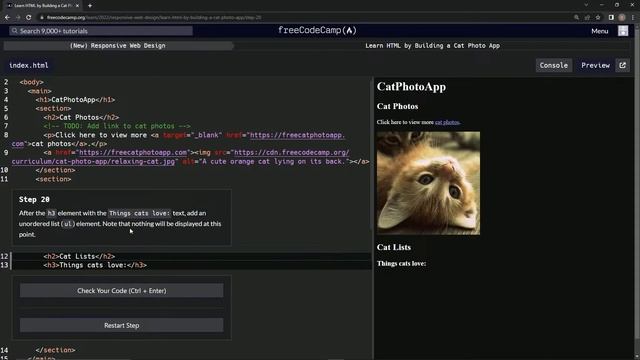Toggle the Preview panel
This screenshot has width=640, height=360.
(595, 65)
